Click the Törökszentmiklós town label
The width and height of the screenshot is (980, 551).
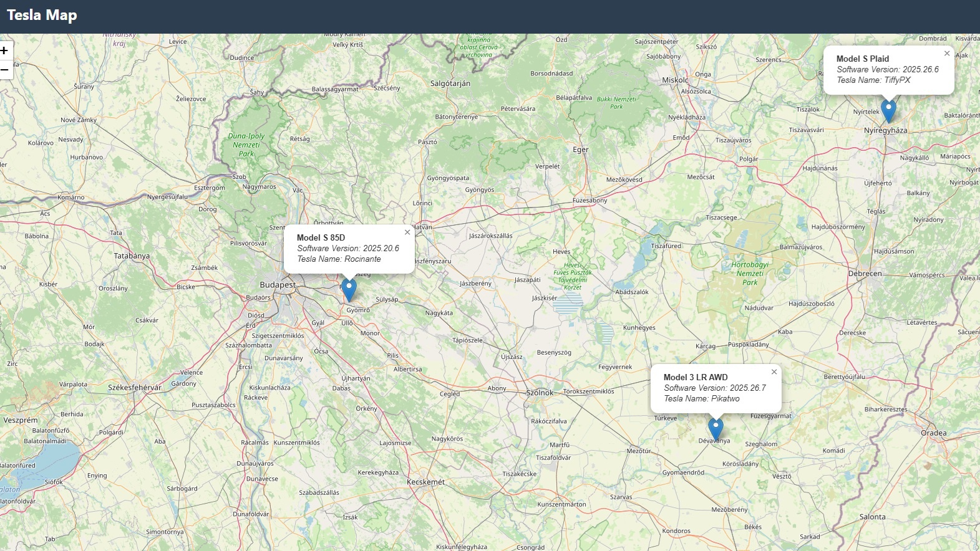589,391
